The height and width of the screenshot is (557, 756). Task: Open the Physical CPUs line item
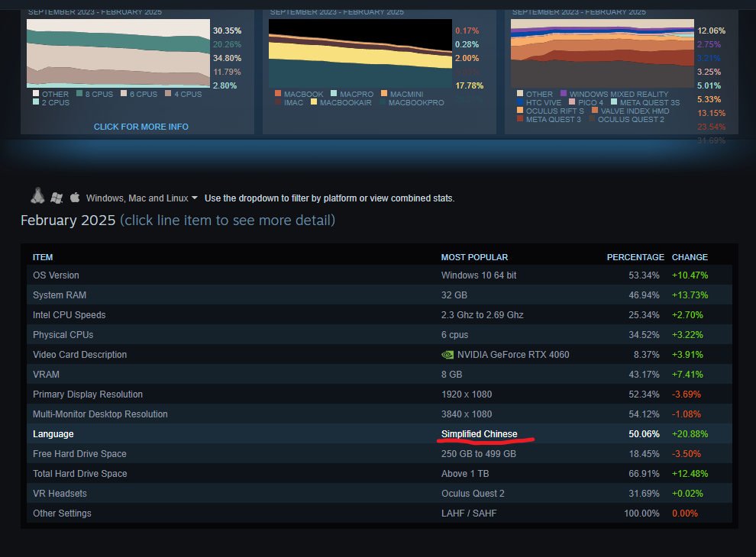379,334
